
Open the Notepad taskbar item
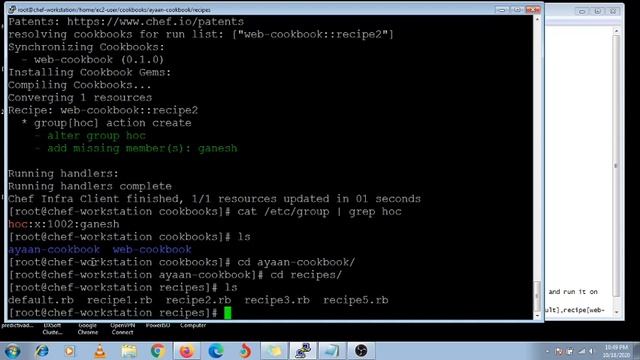332,351
